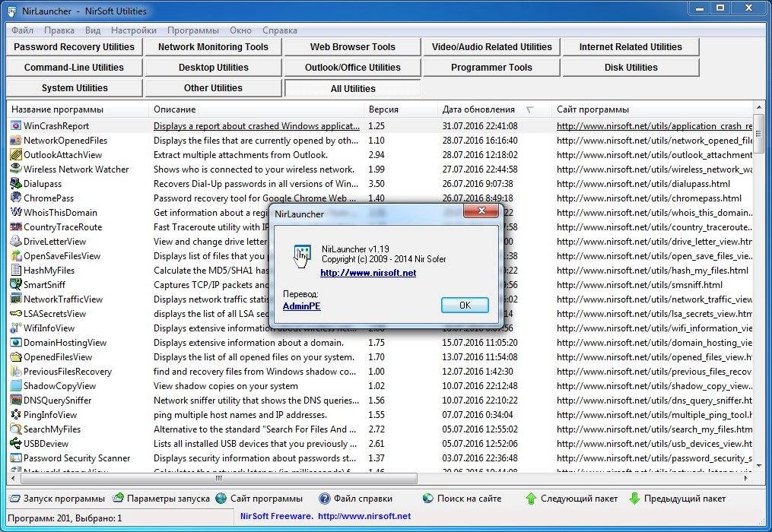Click the DriveLetterView icon
The width and height of the screenshot is (772, 532).
click(16, 241)
